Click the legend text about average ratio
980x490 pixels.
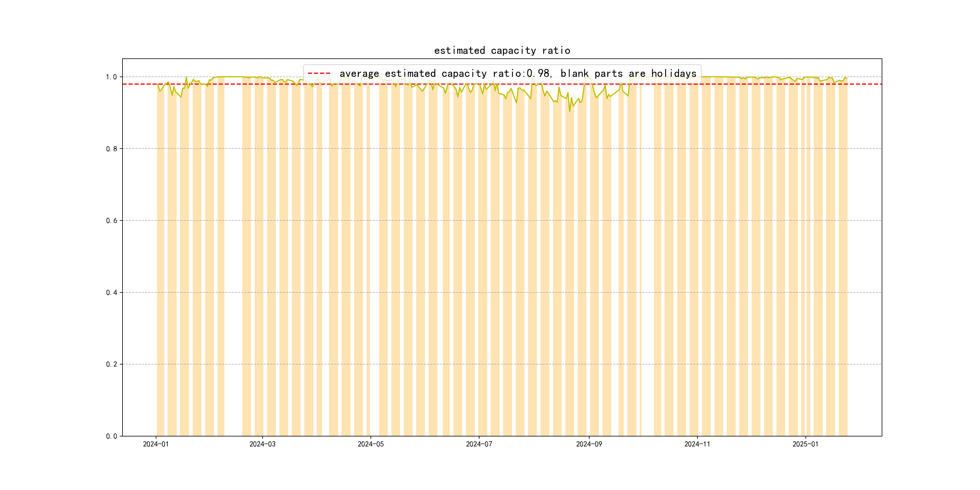coord(518,73)
